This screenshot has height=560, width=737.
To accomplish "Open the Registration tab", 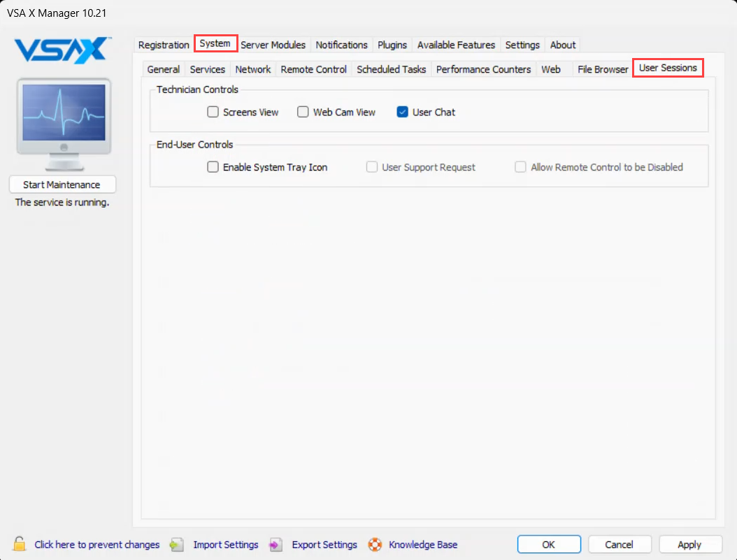I will point(164,45).
